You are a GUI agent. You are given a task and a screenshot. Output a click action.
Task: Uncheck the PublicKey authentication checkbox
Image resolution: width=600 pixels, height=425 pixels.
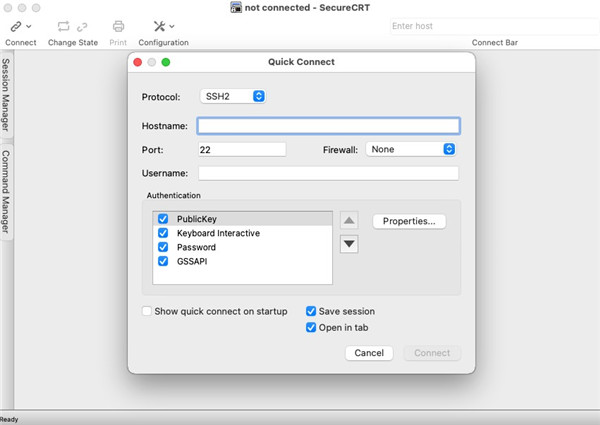click(163, 219)
